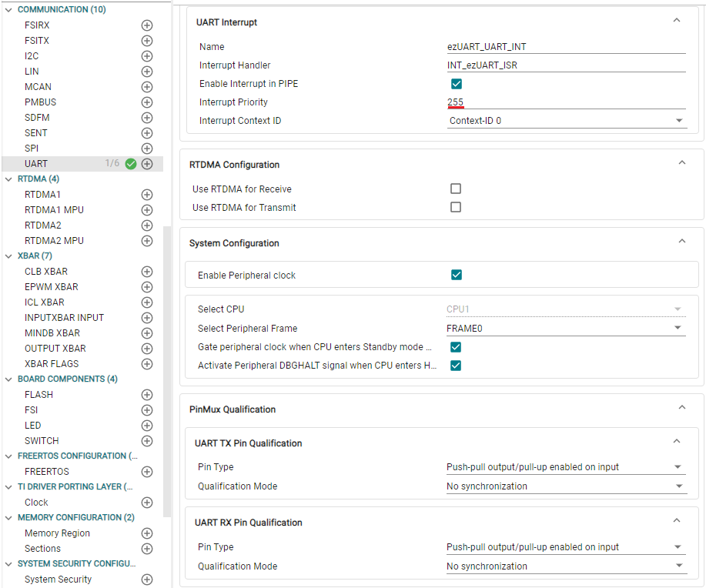Image resolution: width=706 pixels, height=588 pixels.
Task: Add RTDMA1 instance using plus icon
Action: coord(147,195)
